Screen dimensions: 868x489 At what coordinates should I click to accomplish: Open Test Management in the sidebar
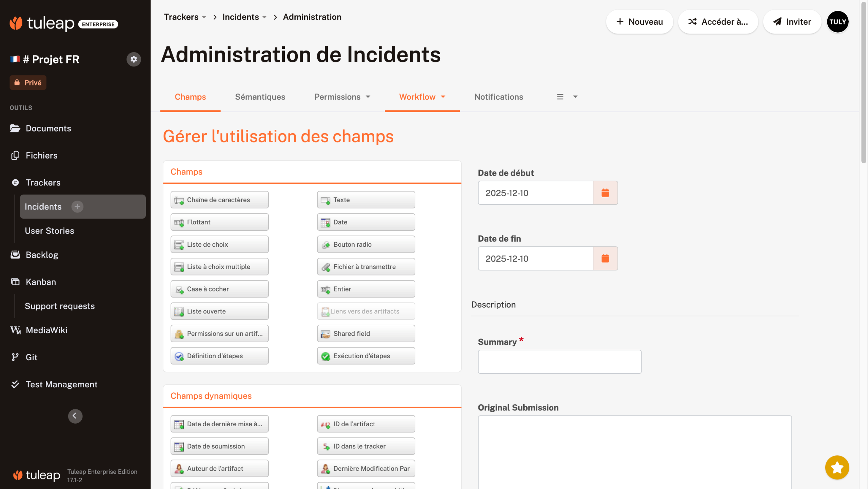tap(61, 384)
